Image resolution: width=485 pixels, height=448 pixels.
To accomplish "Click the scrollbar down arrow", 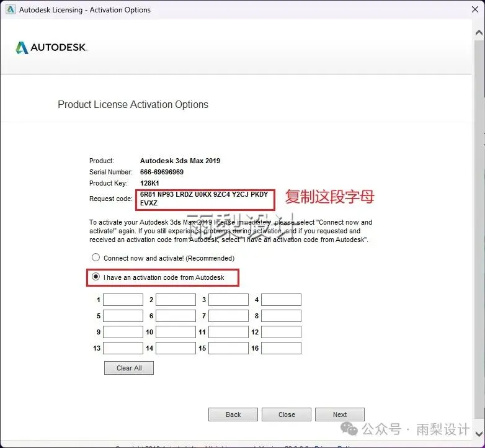I will click(479, 434).
